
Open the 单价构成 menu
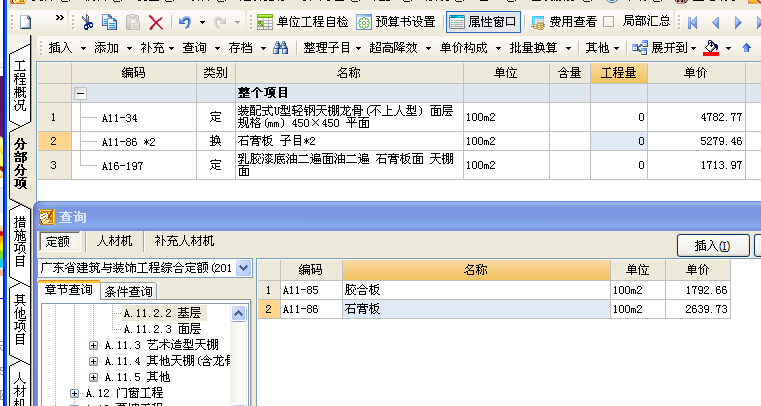pos(470,48)
